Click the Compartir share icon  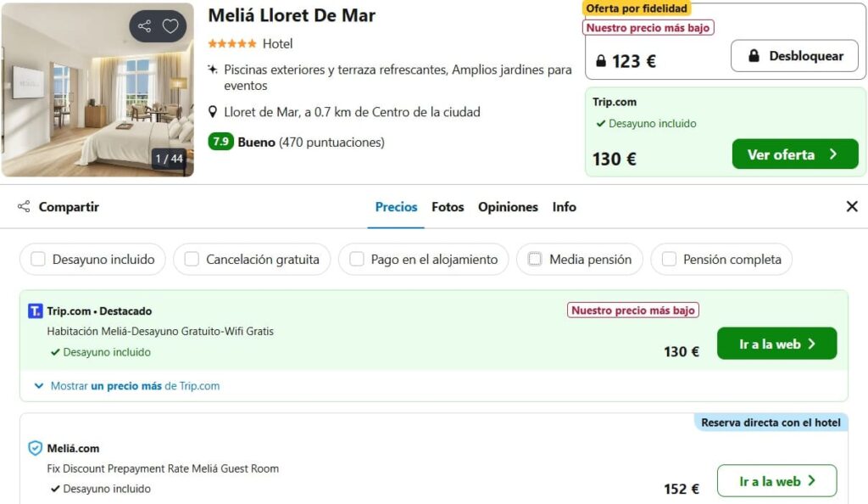click(24, 206)
